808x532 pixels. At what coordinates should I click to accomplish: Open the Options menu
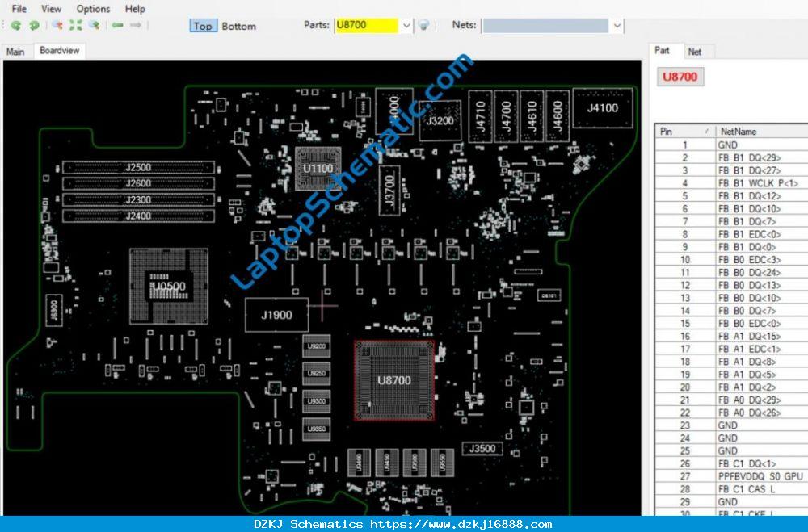pos(93,9)
